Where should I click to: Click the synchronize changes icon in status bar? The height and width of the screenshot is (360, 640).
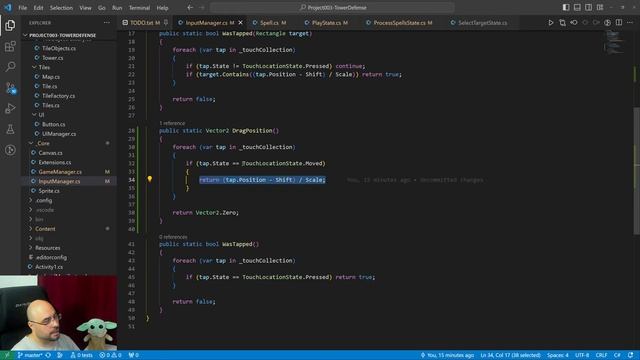[x=48, y=355]
